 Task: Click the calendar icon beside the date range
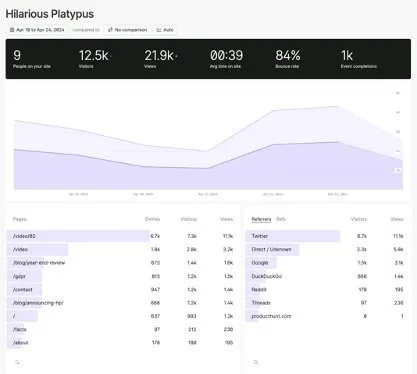point(12,30)
